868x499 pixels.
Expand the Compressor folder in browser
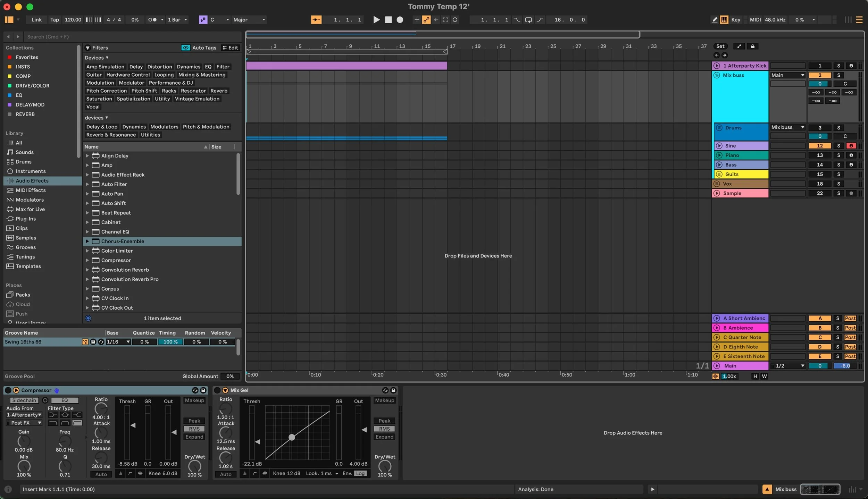[87, 260]
